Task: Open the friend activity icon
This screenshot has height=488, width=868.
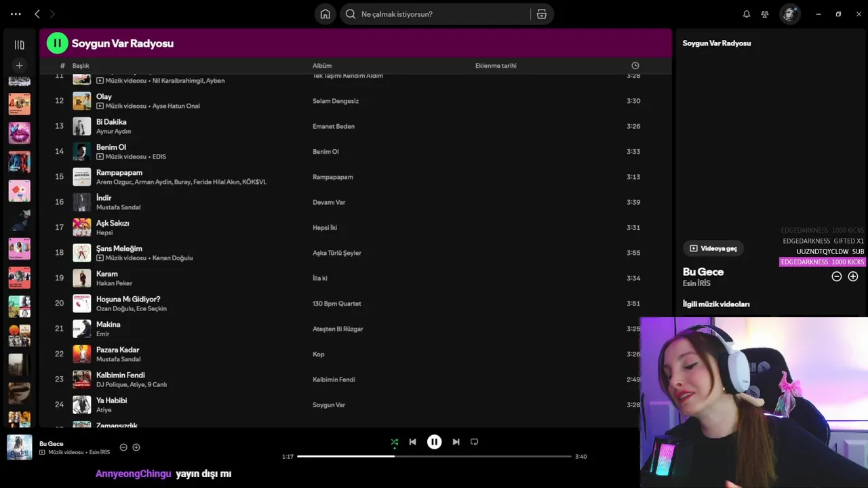Action: 765,14
